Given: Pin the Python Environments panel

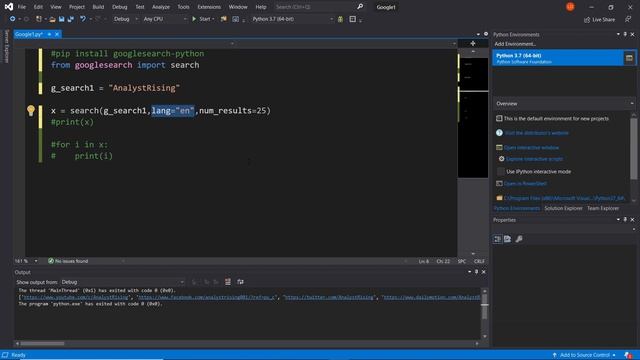Looking at the screenshot, I should 625,34.
